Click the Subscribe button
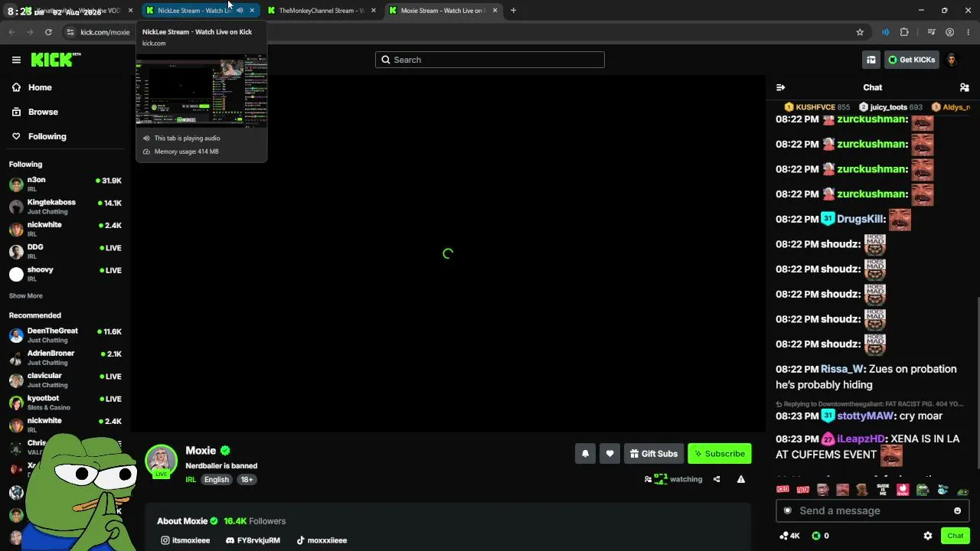The width and height of the screenshot is (980, 551). point(720,454)
